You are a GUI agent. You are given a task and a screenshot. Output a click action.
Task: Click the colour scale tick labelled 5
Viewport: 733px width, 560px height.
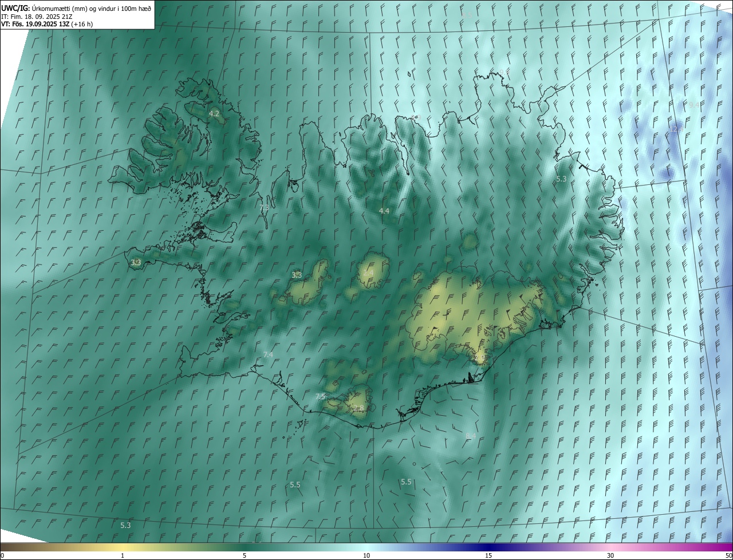coord(245,555)
